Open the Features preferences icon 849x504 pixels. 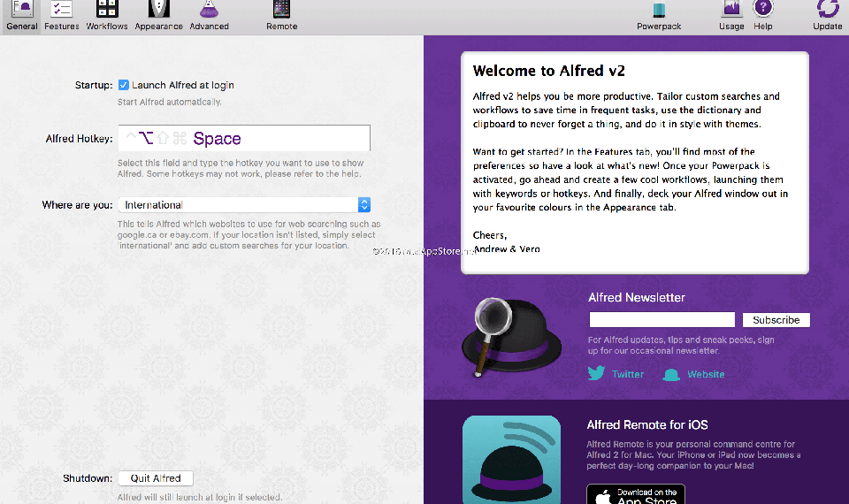tap(62, 10)
